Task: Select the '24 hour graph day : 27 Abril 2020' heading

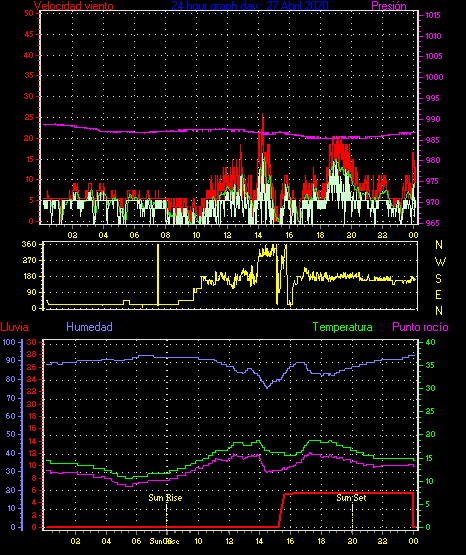Action: click(x=250, y=5)
